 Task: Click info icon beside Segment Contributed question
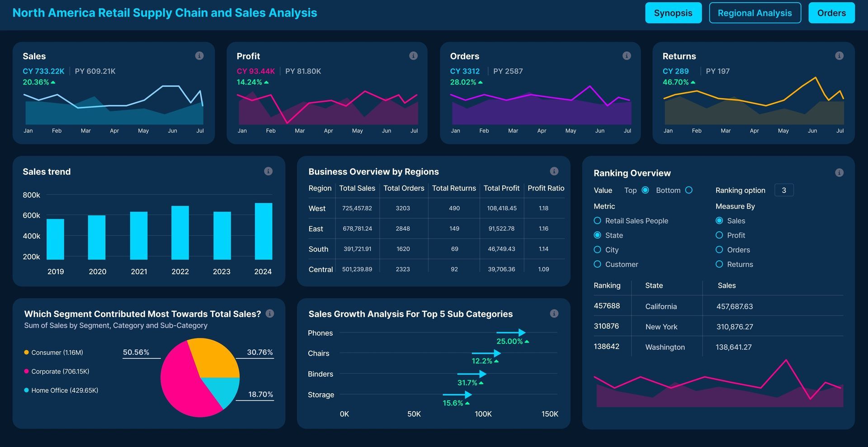click(270, 314)
